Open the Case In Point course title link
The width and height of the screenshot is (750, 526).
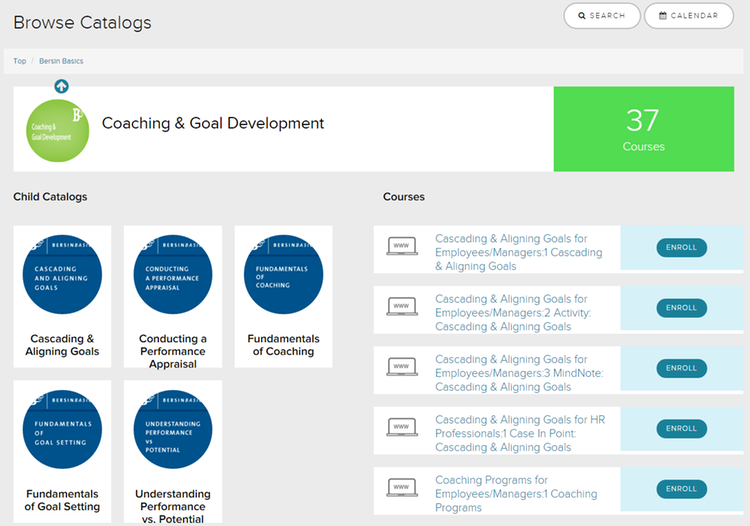(520, 434)
